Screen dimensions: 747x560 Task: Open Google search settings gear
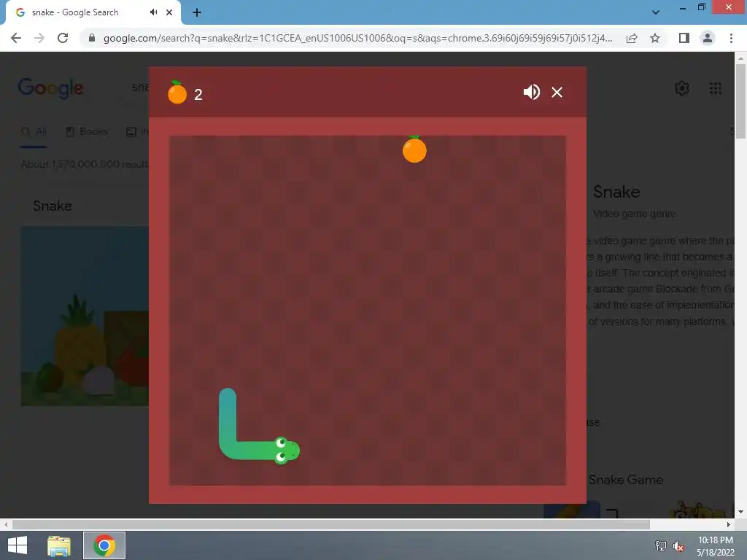pyautogui.click(x=682, y=88)
